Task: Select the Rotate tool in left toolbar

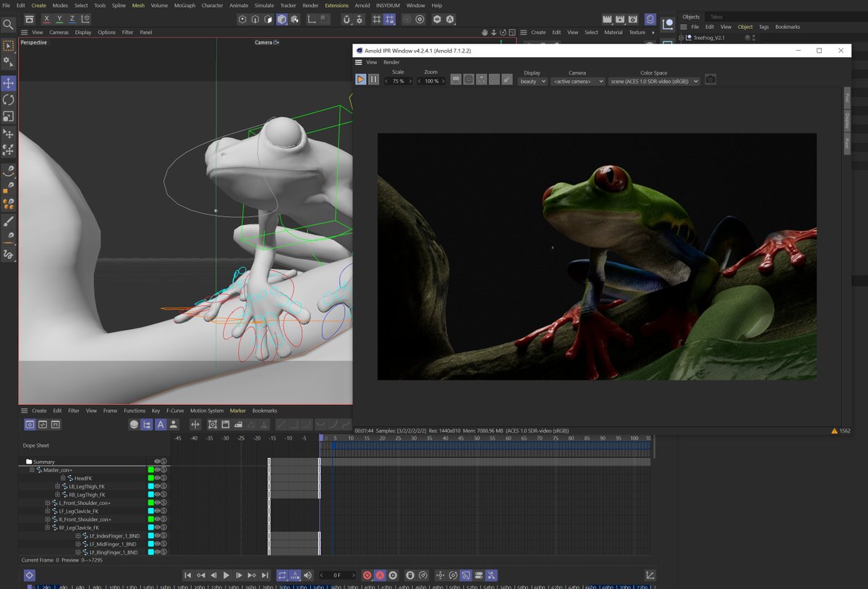Action: click(x=9, y=100)
